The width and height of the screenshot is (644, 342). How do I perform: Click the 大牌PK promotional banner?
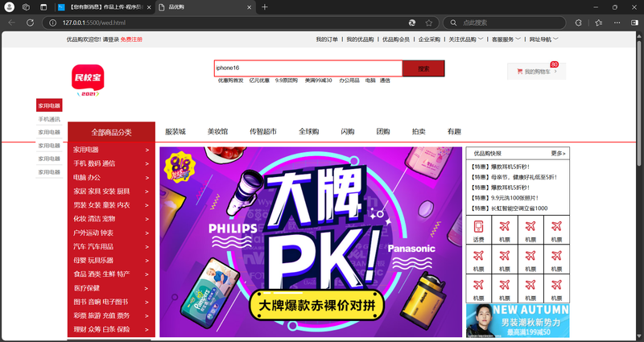click(311, 242)
